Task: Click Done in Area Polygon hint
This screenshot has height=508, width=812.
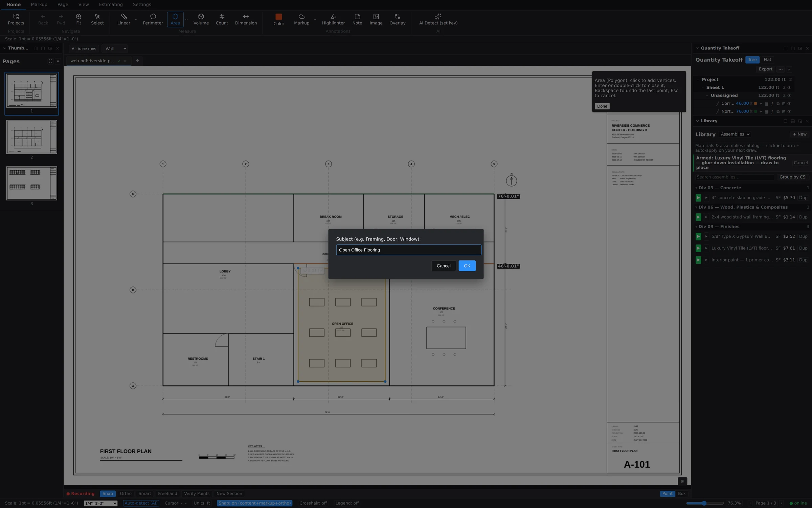Action: pyautogui.click(x=602, y=106)
